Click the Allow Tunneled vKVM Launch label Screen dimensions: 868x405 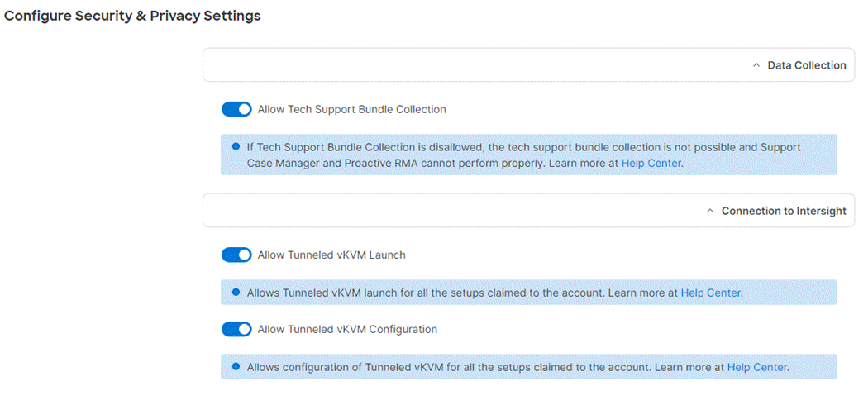coord(331,255)
